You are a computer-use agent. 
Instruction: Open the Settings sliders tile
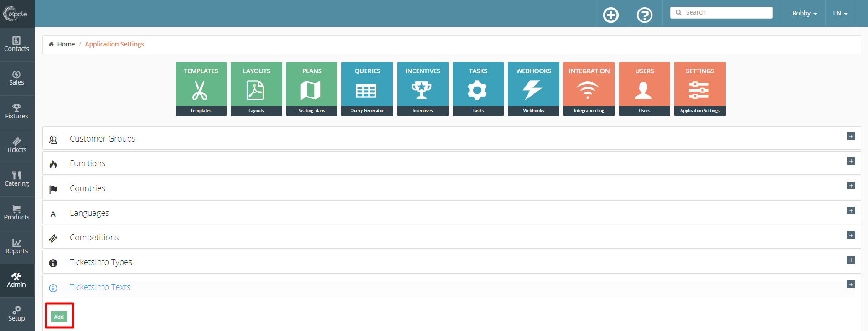700,89
